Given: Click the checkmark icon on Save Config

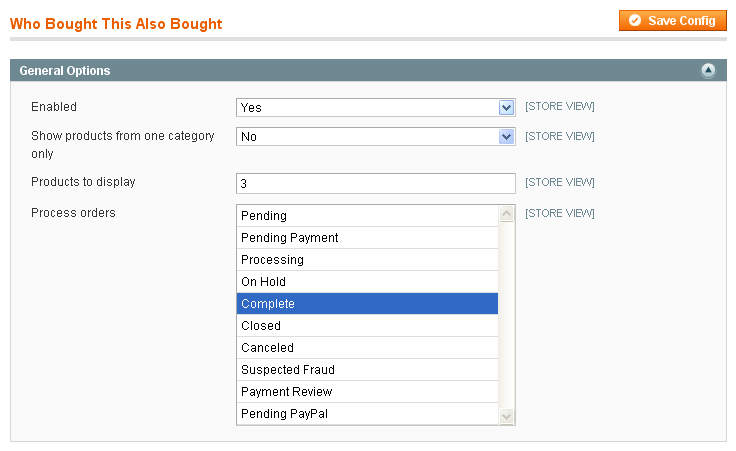Looking at the screenshot, I should (x=635, y=21).
